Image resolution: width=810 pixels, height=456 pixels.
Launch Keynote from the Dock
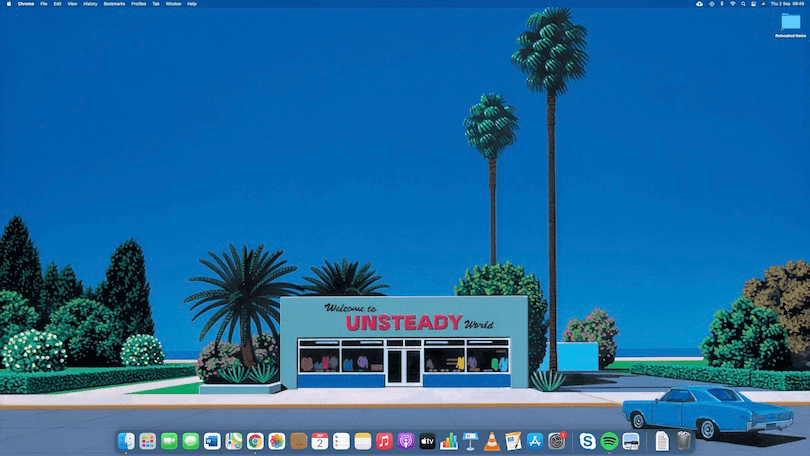pyautogui.click(x=471, y=442)
